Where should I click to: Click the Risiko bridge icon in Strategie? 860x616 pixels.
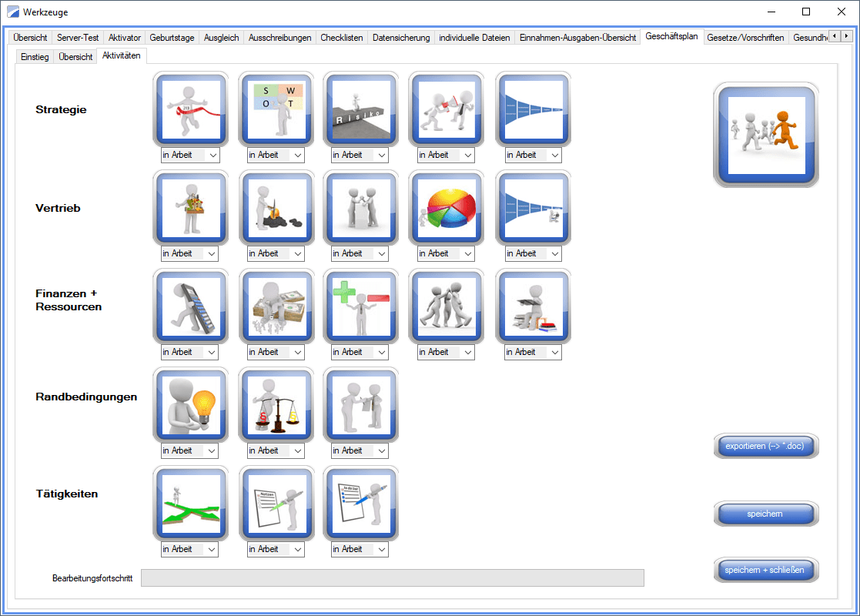click(x=361, y=109)
